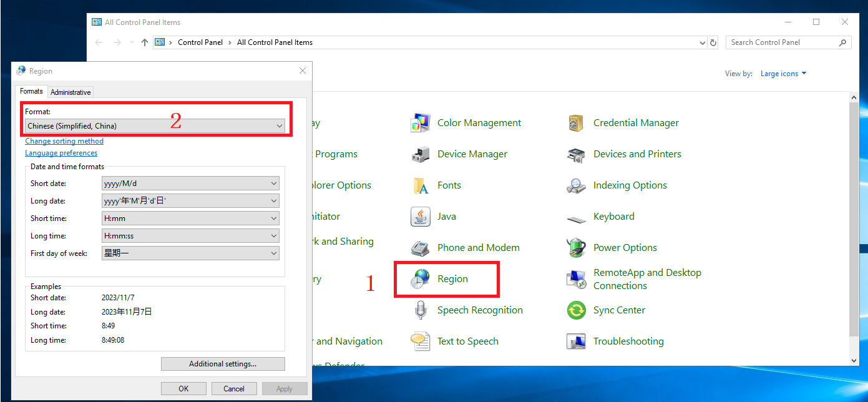This screenshot has width=868, height=402.
Task: Click the Control Panel vertical scrollbar
Action: pyautogui.click(x=854, y=218)
